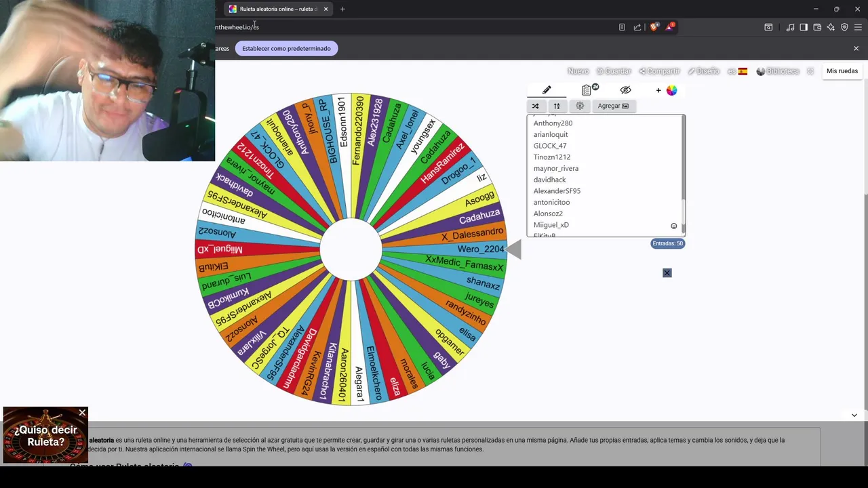Toggle fullscreen mode icon

point(810,71)
